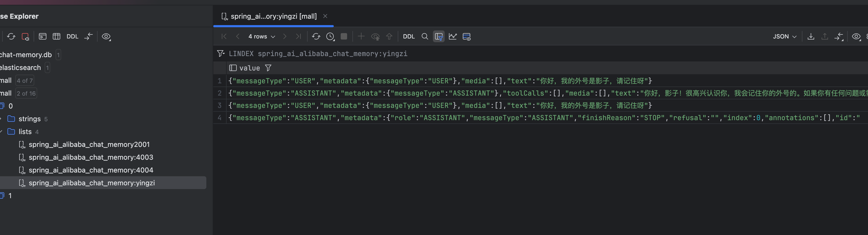Submit changes with up arrow icon
868x235 pixels.
pos(389,37)
